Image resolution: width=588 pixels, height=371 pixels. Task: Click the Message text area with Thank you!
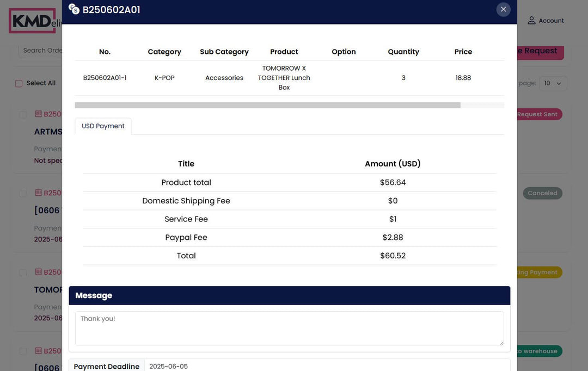point(290,328)
